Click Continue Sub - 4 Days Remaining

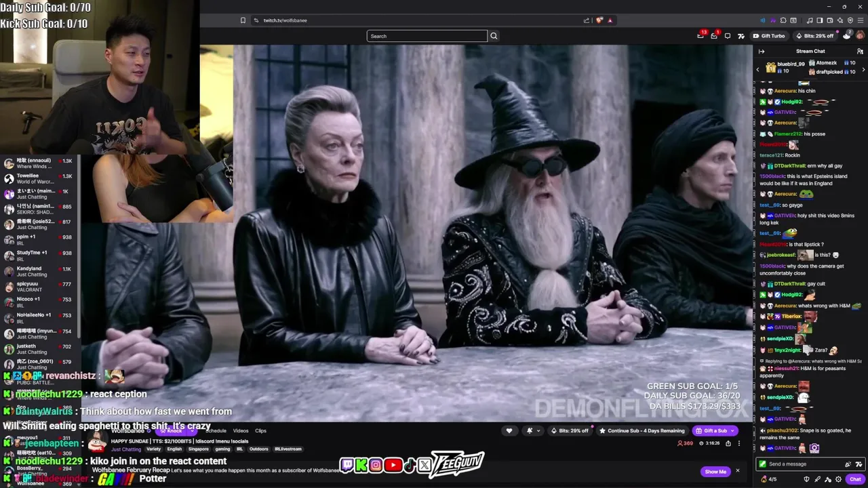(x=642, y=430)
